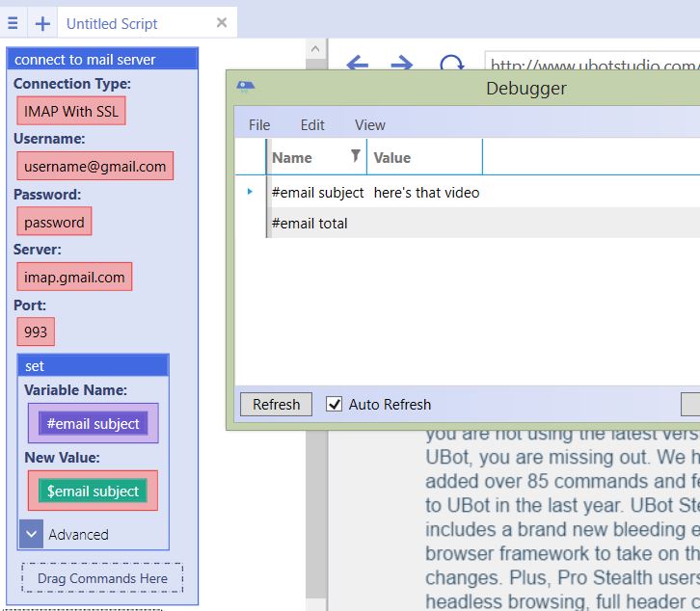The width and height of the screenshot is (700, 611).
Task: Close the Untitled Script tab
Action: coord(222,22)
